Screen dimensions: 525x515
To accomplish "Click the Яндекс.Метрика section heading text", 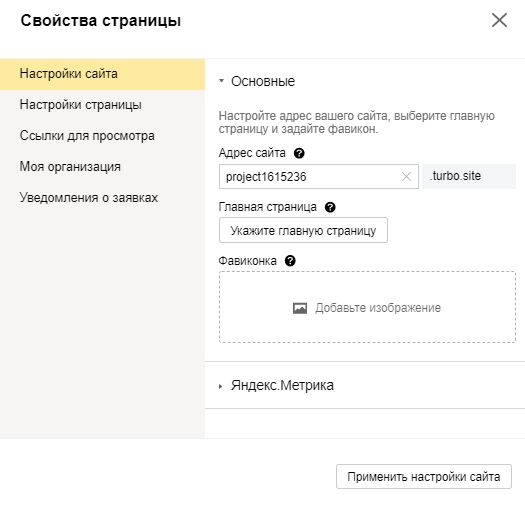I will (x=282, y=385).
